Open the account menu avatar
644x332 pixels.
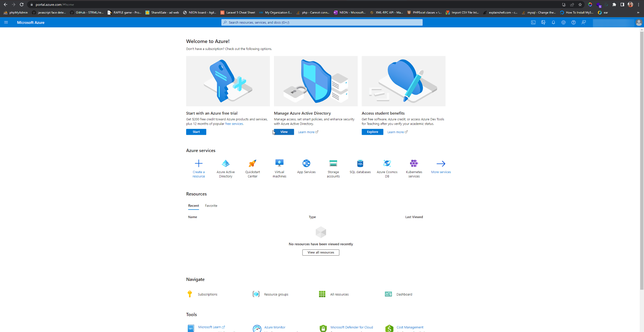639,22
